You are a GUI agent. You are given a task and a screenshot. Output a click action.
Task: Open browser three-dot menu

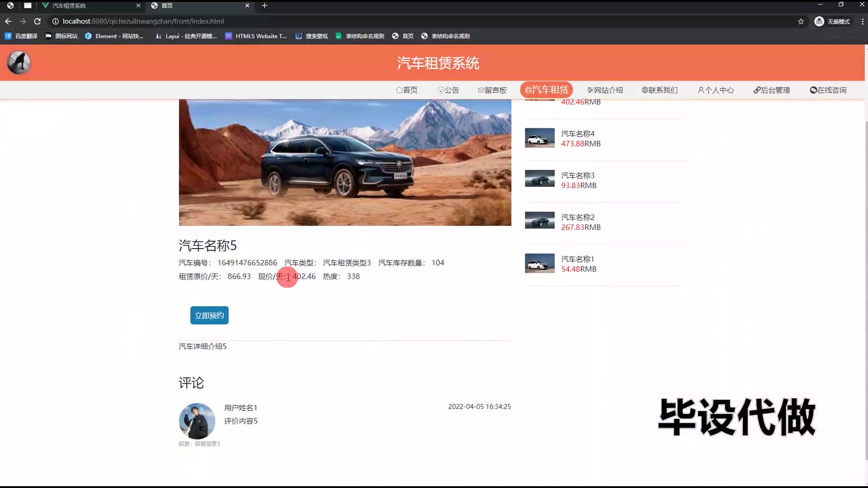tap(862, 21)
